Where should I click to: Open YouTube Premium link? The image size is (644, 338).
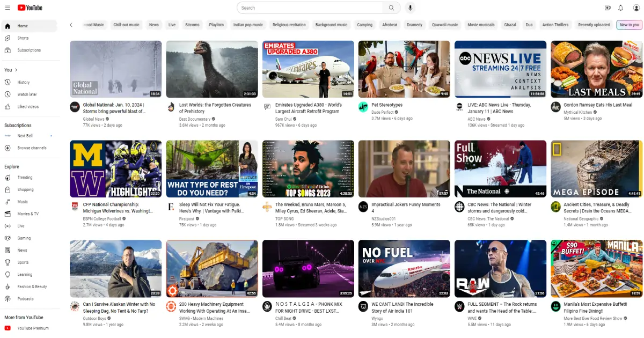click(x=28, y=328)
